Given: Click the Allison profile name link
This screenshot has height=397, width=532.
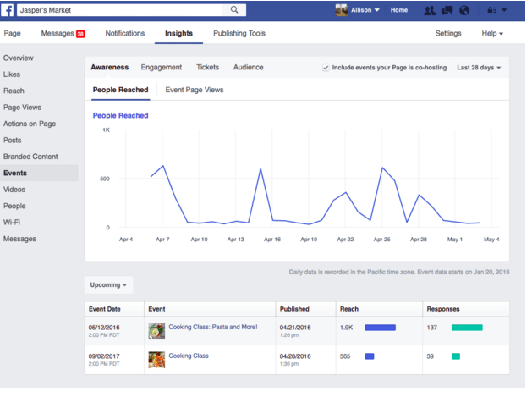Looking at the screenshot, I should (x=361, y=10).
